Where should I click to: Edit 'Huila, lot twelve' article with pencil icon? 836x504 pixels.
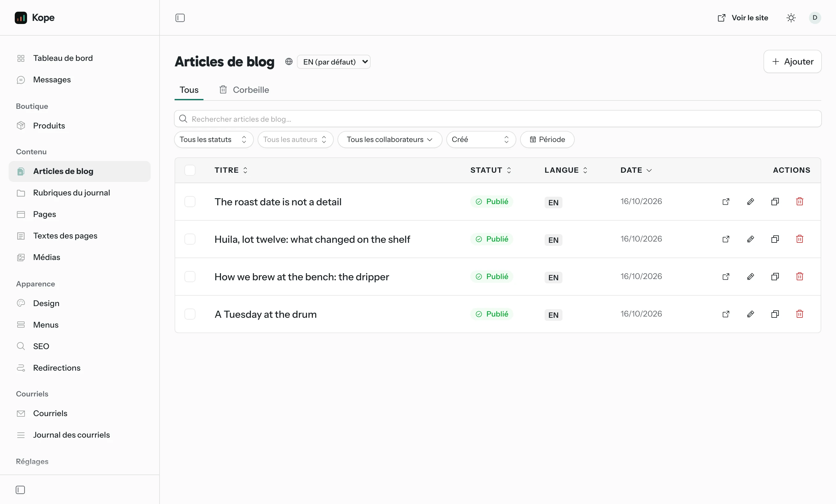pyautogui.click(x=751, y=239)
